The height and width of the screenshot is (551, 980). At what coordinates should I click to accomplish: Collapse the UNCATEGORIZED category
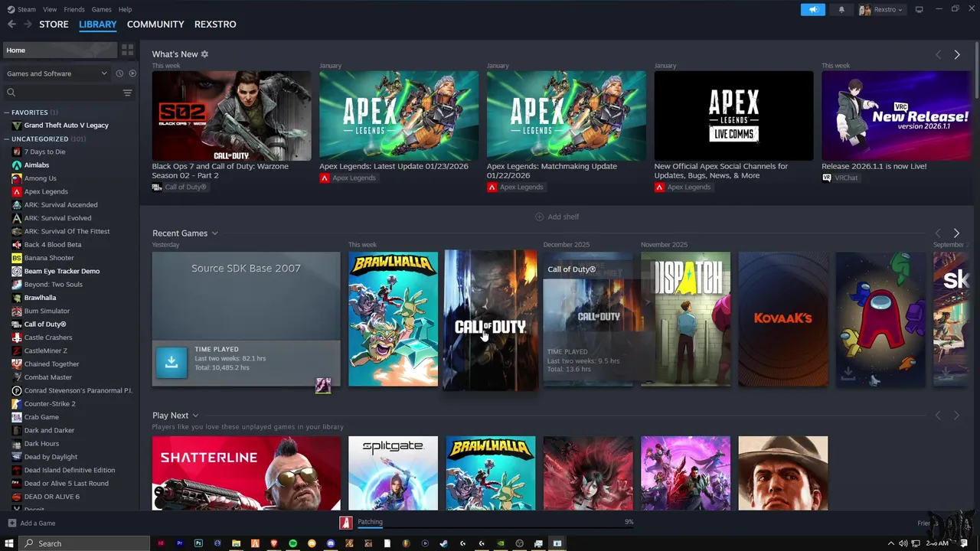point(8,139)
